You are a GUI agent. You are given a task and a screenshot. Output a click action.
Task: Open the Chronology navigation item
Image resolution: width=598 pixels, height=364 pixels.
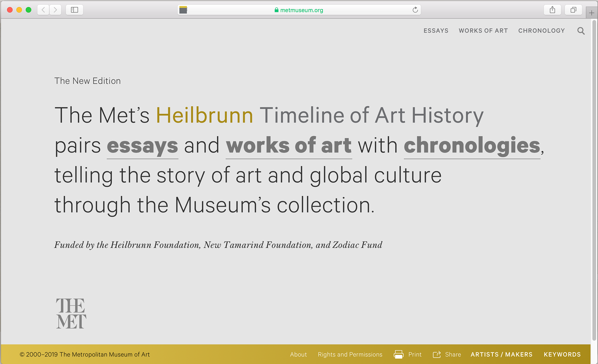click(541, 31)
